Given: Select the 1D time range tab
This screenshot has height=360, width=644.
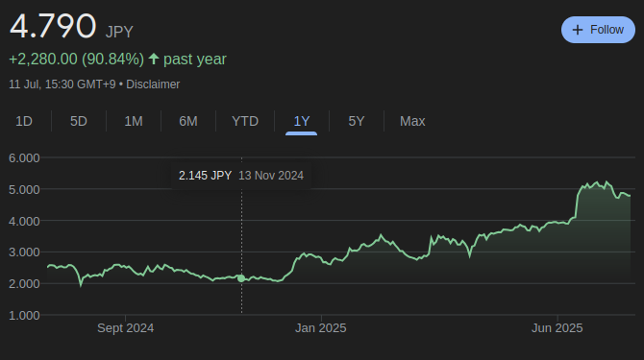Looking at the screenshot, I should click(24, 121).
